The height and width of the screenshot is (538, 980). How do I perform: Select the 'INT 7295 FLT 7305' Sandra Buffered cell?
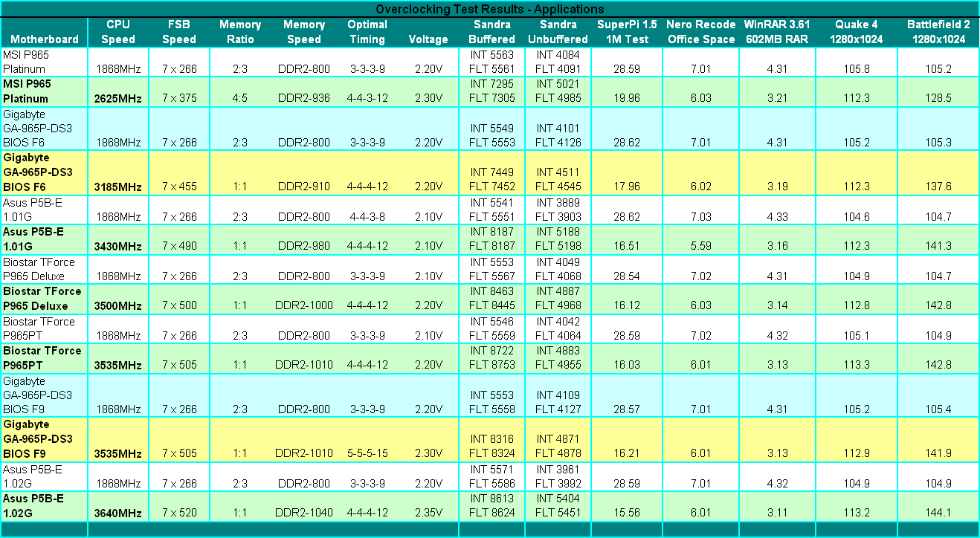[491, 91]
